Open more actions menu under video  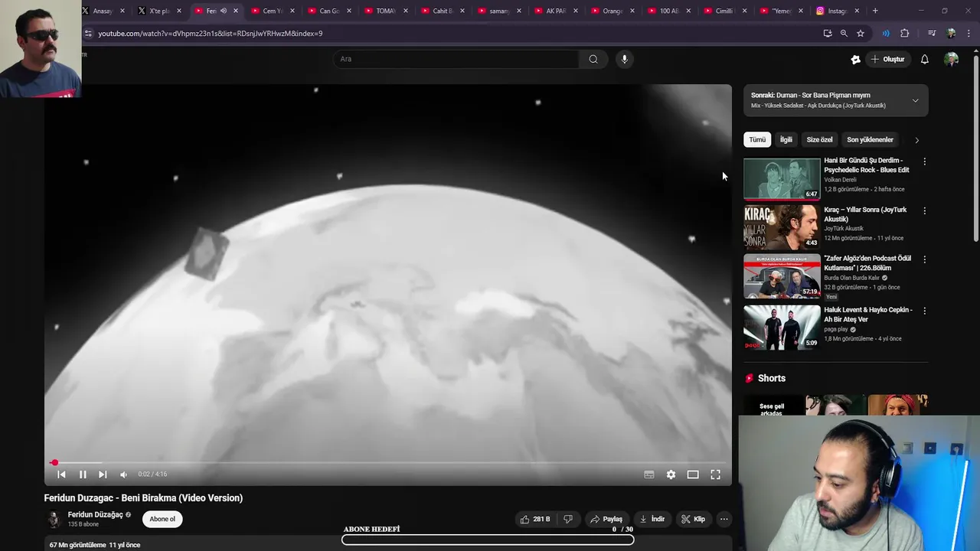[724, 519]
